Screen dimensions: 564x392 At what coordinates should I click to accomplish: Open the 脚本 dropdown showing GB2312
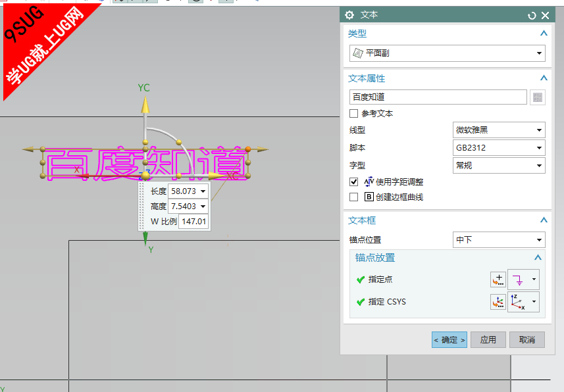[x=499, y=148]
